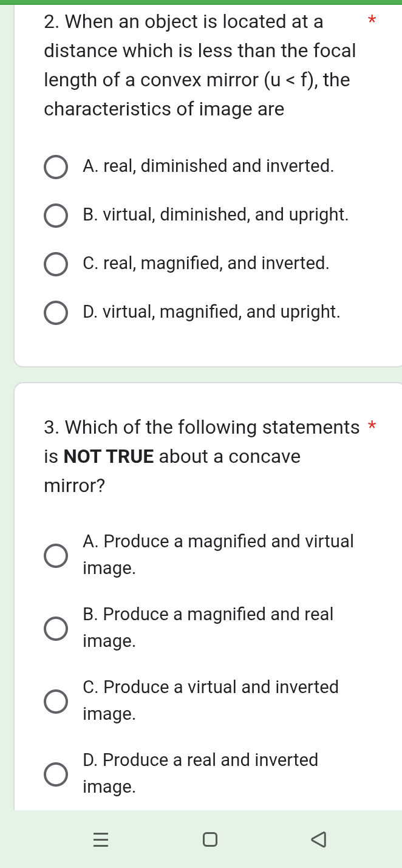
Task: Tap the bold NOT TRUE text
Action: point(109,456)
